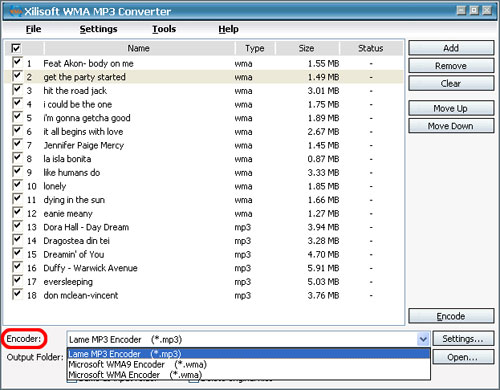500x390 pixels.
Task: Uncheck don mclean-vincent checkbox
Action: point(17,295)
